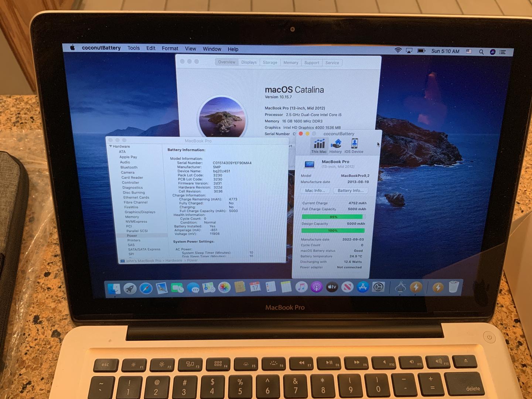
Task: Switch to the Support tab in About This Mac
Action: tap(312, 63)
